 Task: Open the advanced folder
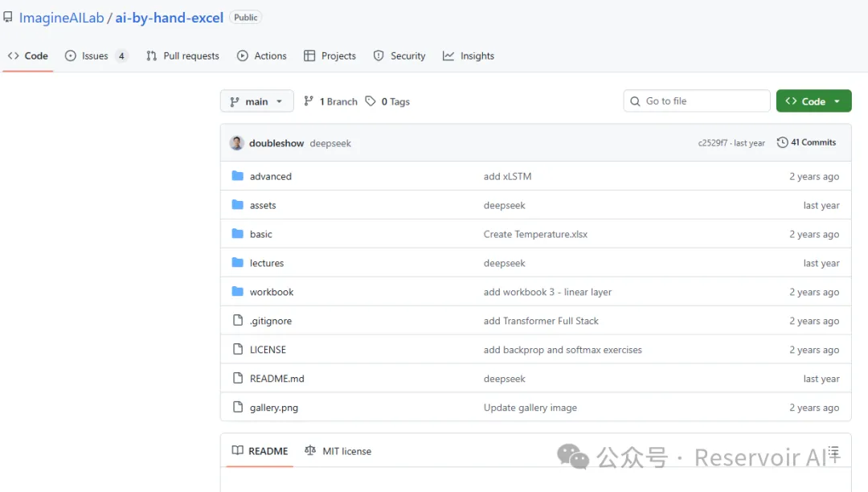point(270,177)
